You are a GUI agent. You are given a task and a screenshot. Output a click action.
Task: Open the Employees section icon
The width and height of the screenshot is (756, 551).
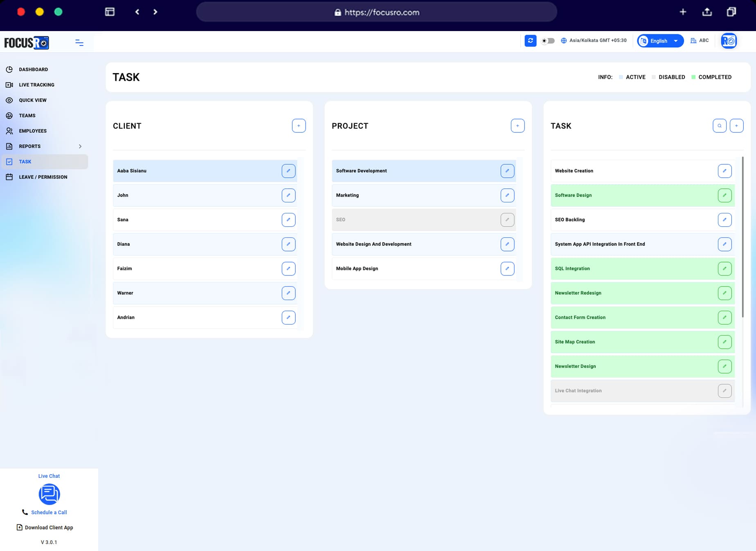[9, 131]
